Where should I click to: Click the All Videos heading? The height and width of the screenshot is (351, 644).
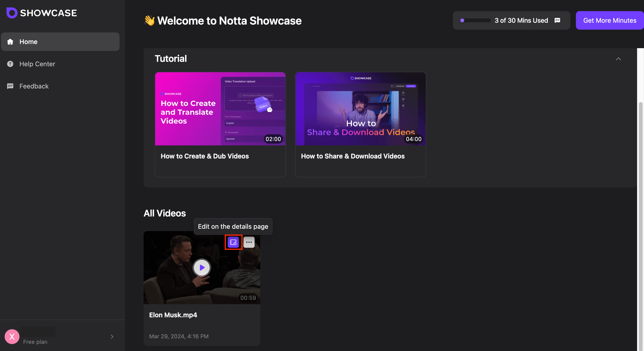click(165, 213)
